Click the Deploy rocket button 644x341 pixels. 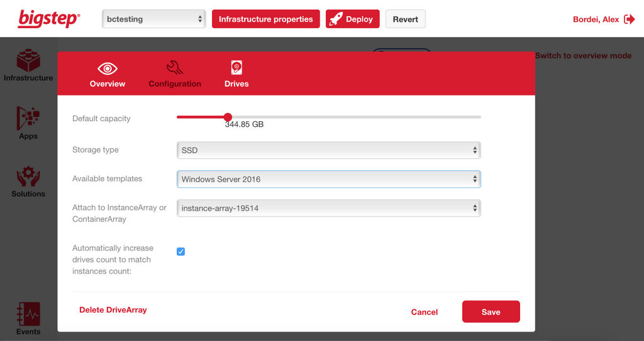click(352, 19)
